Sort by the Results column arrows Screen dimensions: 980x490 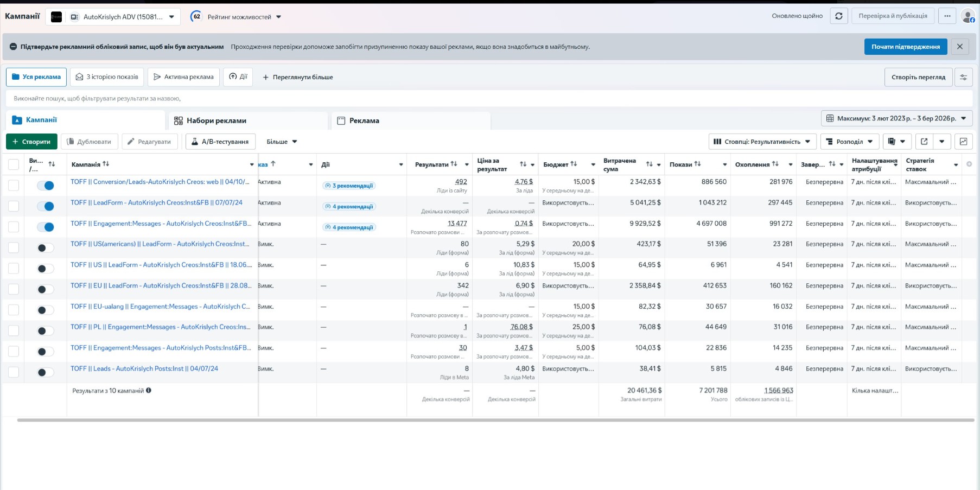click(454, 164)
